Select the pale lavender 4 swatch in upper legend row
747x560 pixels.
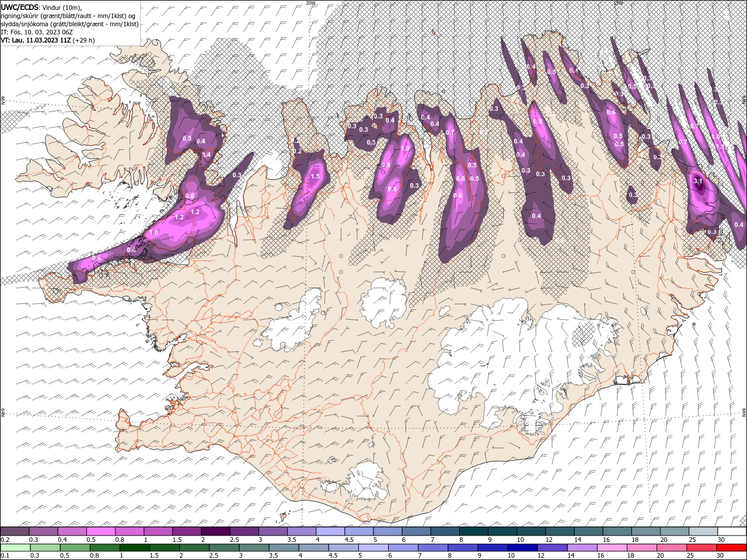tap(330, 531)
